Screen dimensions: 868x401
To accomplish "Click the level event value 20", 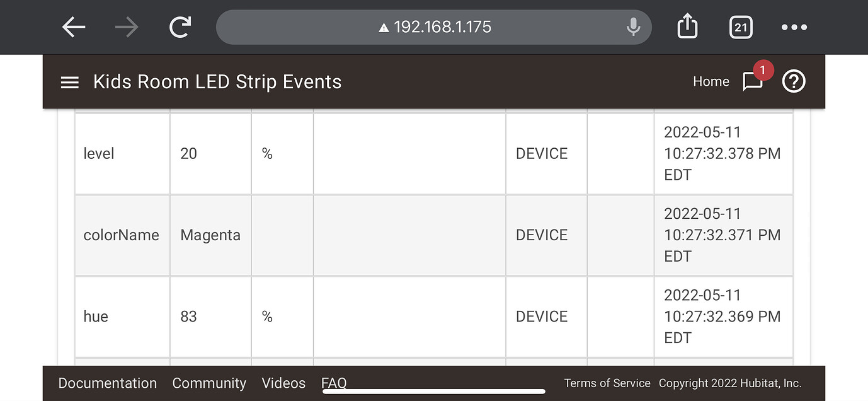I will 188,154.
